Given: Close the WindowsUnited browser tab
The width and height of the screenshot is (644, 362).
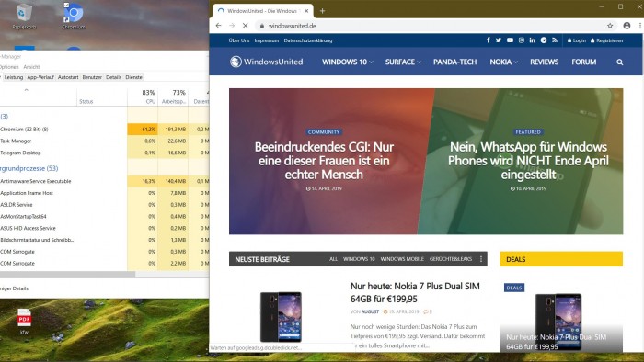Looking at the screenshot, I should click(x=306, y=11).
